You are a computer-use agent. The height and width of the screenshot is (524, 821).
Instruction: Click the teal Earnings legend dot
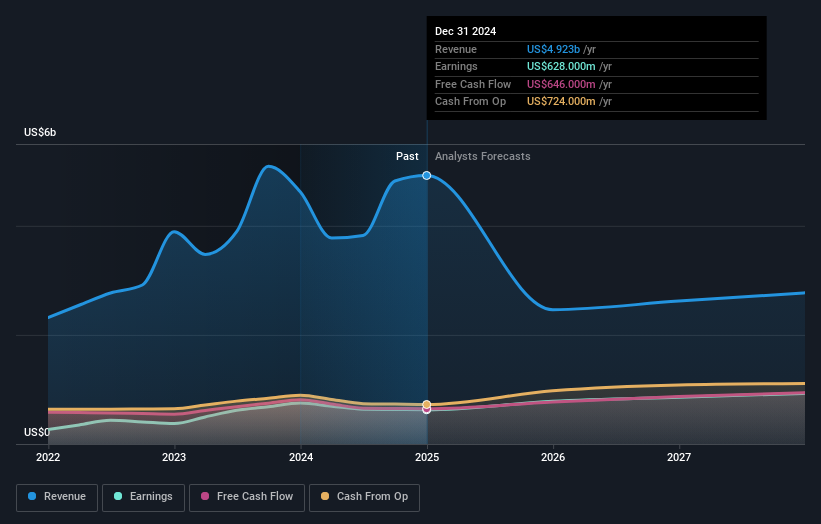pos(118,496)
